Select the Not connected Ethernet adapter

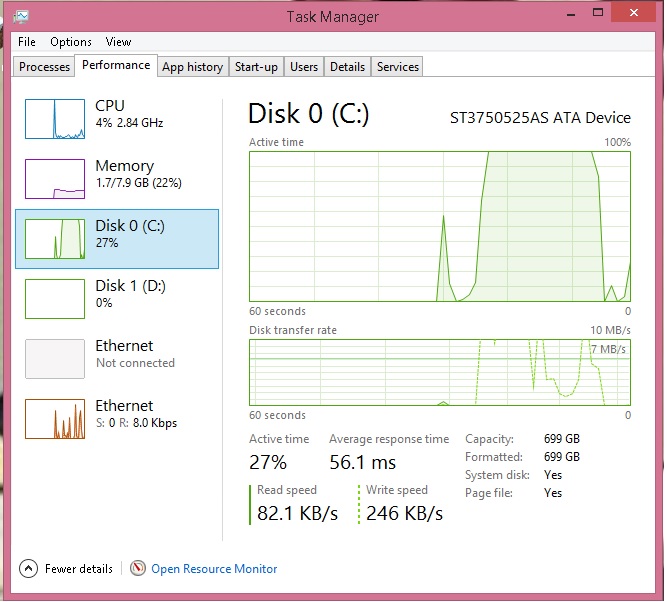[x=117, y=359]
